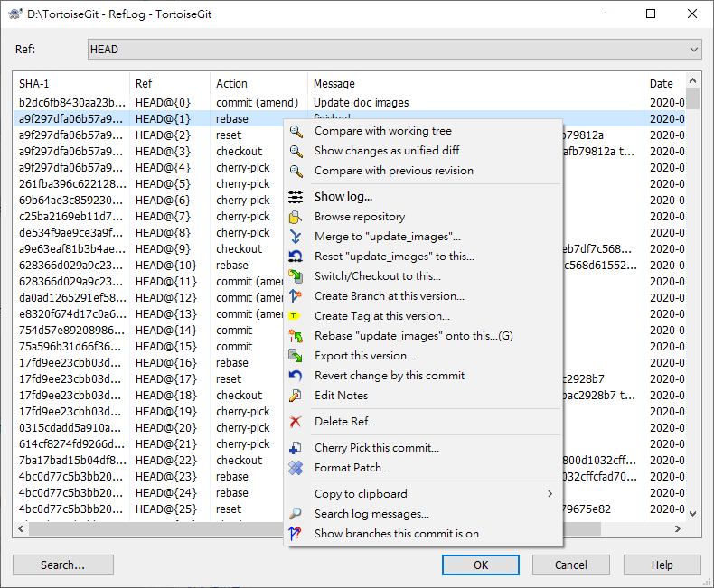The height and width of the screenshot is (588, 714).
Task: Click the Show log icon in context menu
Action: coord(296,197)
